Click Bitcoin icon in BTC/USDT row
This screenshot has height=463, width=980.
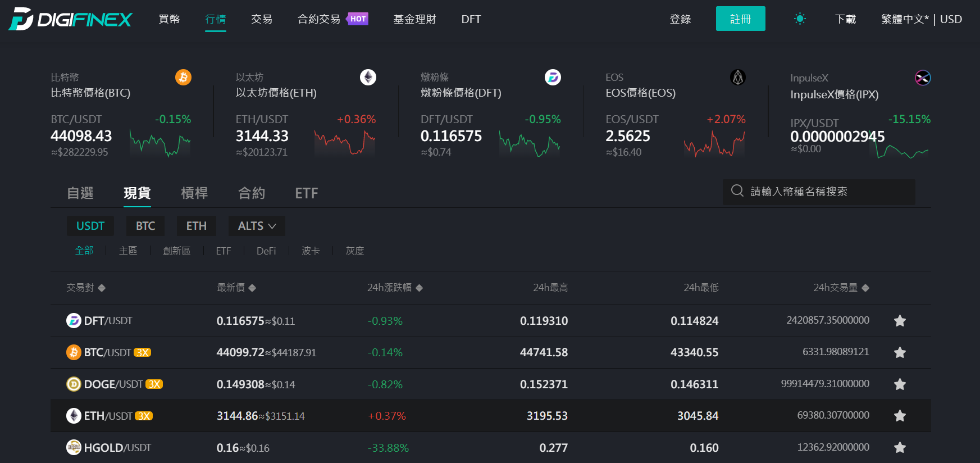coord(74,352)
